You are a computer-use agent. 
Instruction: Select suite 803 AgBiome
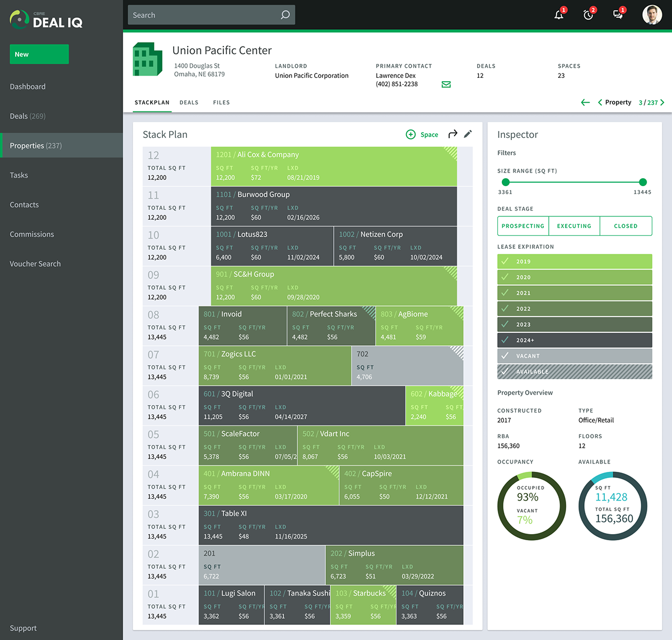tap(419, 326)
